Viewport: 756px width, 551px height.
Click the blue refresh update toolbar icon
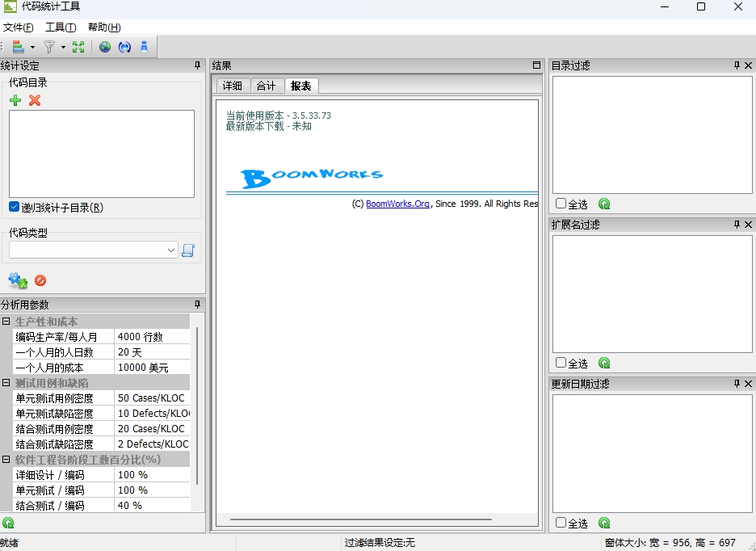click(x=124, y=47)
